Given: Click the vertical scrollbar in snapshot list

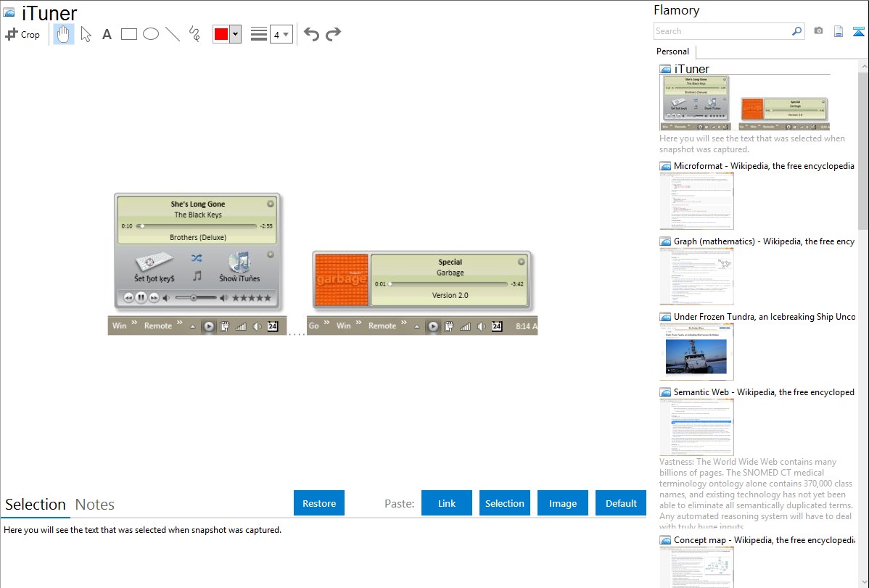Looking at the screenshot, I should tap(863, 149).
